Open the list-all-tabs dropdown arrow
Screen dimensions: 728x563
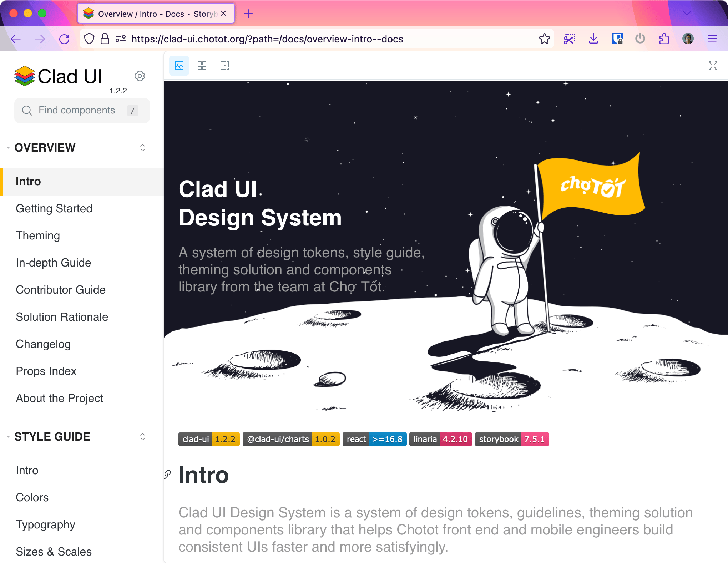pos(687,14)
